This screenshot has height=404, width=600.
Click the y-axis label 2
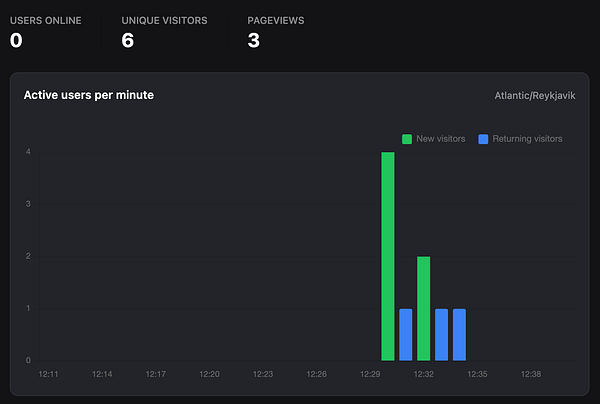point(28,256)
